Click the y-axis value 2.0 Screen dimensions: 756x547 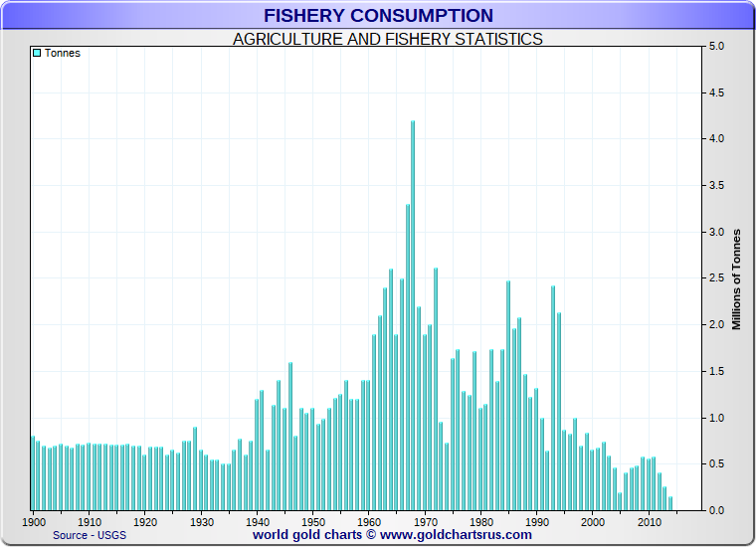point(716,324)
